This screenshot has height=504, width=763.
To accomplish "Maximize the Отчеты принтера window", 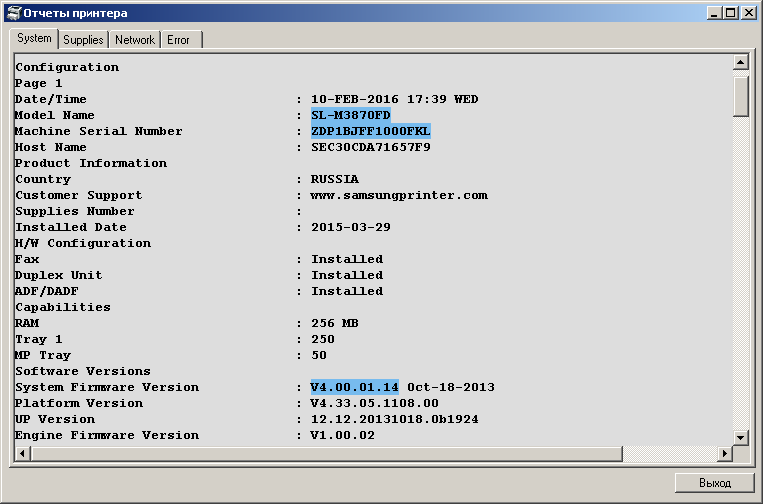I will (730, 13).
